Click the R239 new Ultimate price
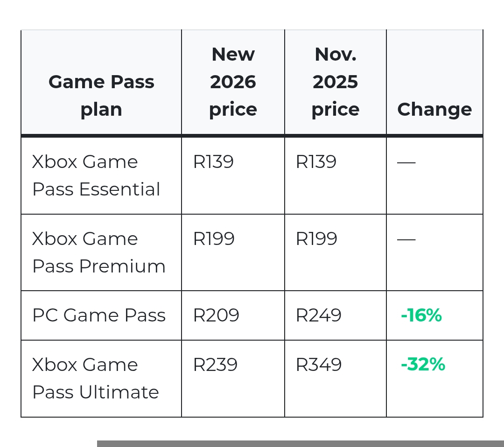 point(216,364)
